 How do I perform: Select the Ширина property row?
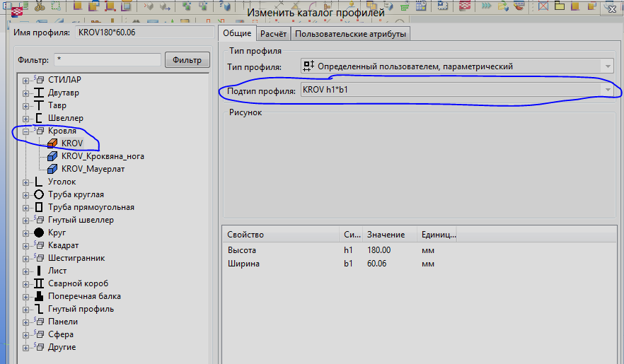[420, 264]
